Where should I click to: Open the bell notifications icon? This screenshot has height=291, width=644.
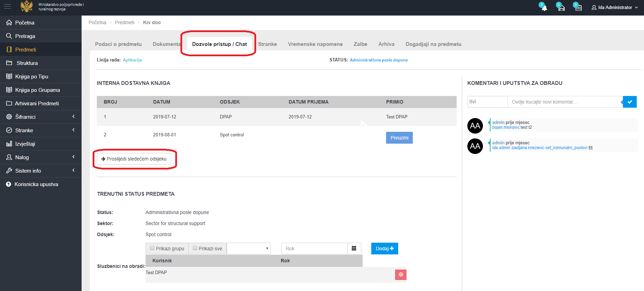(544, 8)
